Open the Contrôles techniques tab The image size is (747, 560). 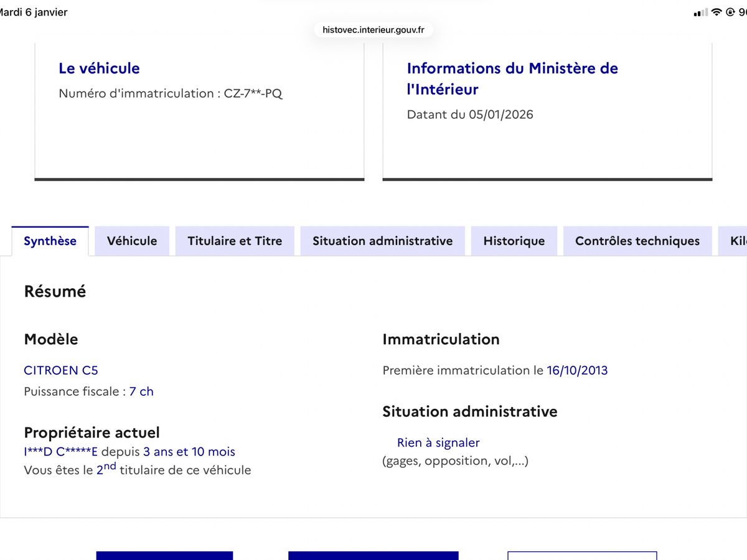637,241
